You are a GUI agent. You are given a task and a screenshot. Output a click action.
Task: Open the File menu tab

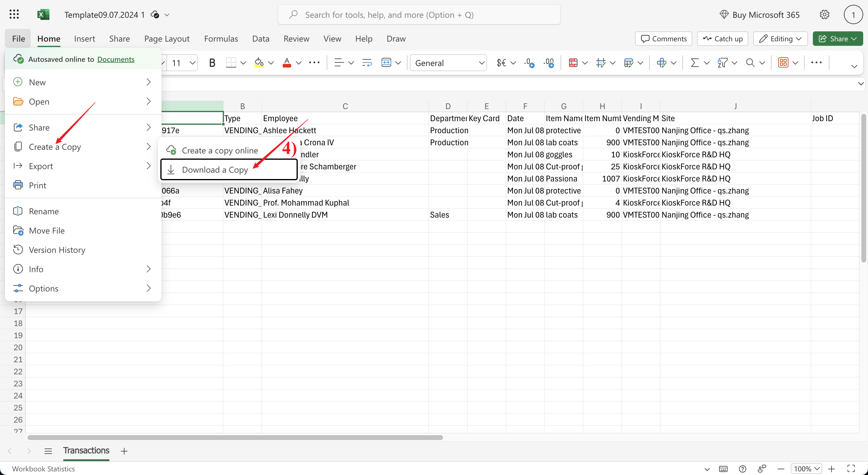[x=18, y=38]
